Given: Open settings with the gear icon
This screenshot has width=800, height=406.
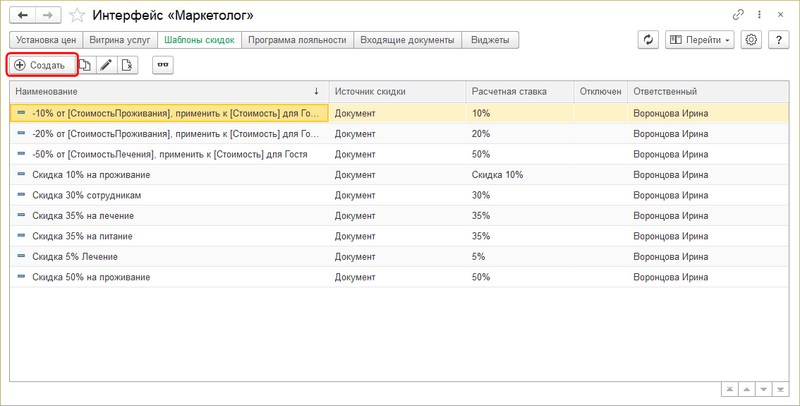Looking at the screenshot, I should pos(751,40).
